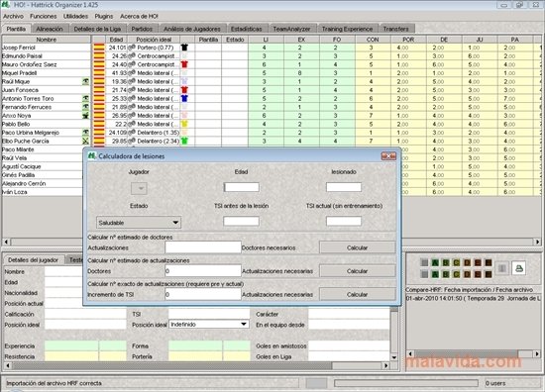This screenshot has height=392, width=545.
Task: Sort the table by the Nombre column header
Action: [47, 40]
